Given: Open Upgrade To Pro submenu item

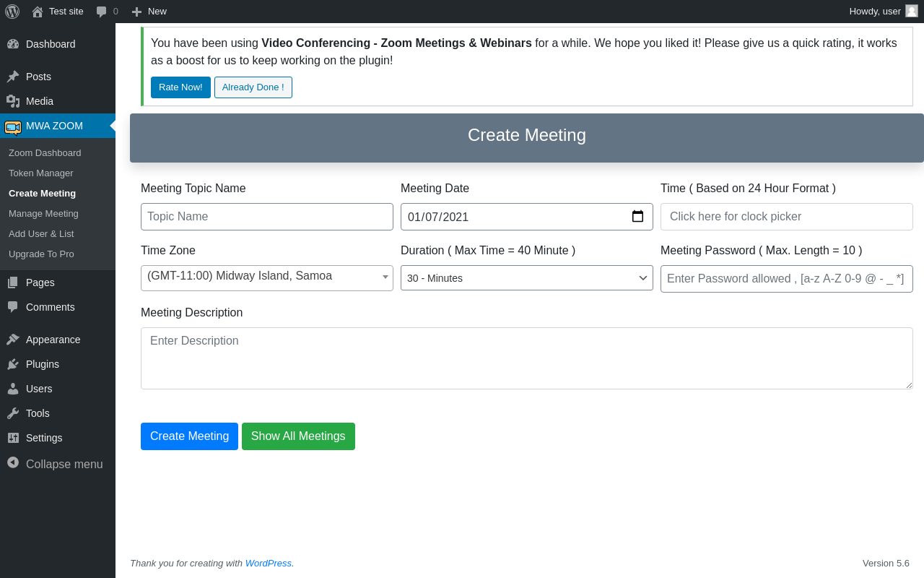Looking at the screenshot, I should click(41, 254).
